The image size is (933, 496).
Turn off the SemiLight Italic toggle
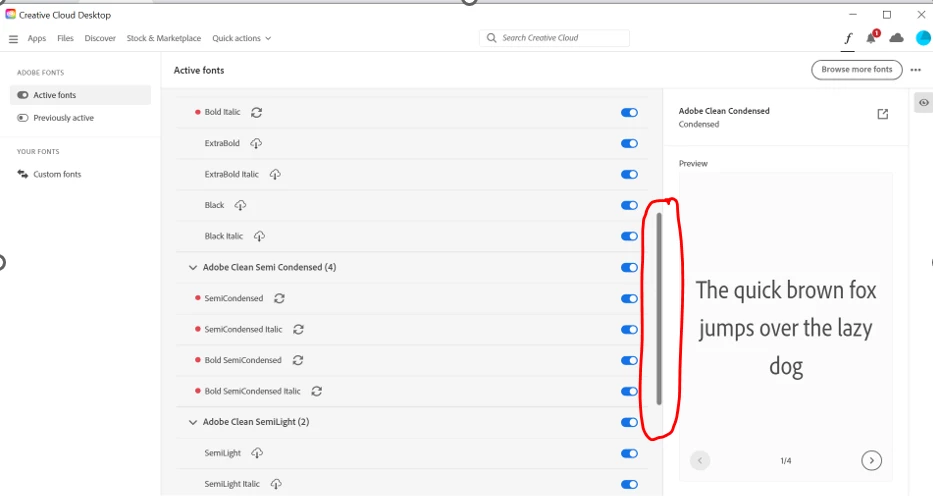(x=629, y=484)
